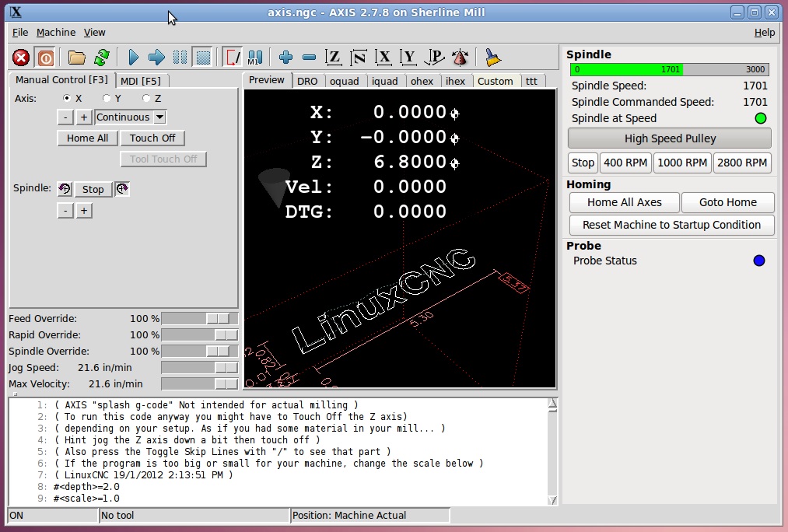Open the File menu
The image size is (788, 532).
(x=20, y=32)
